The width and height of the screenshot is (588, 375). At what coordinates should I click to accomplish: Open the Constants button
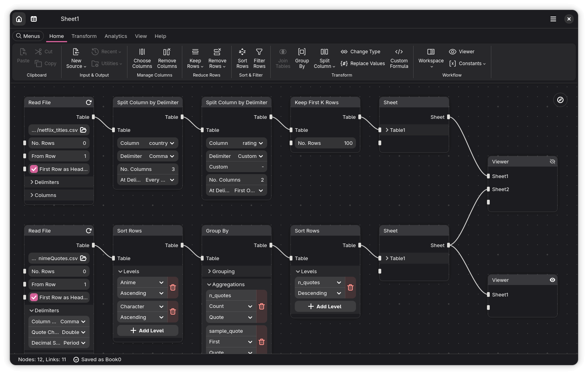pyautogui.click(x=467, y=64)
